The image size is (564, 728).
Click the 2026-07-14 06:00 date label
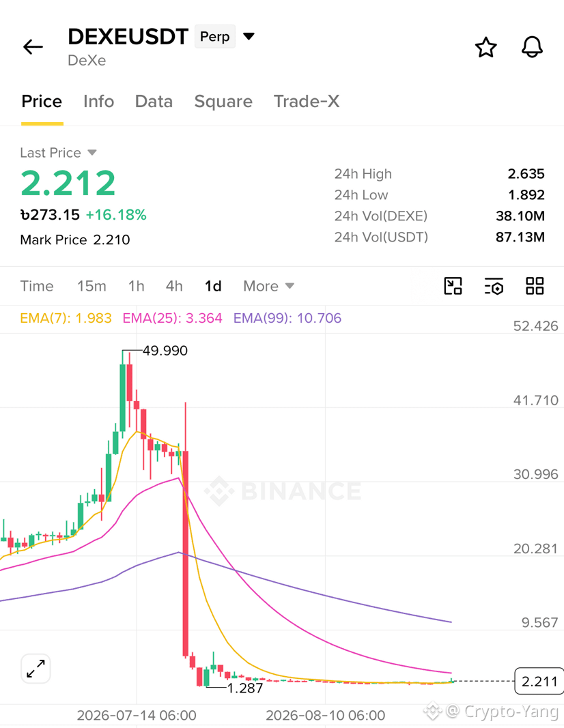(137, 716)
